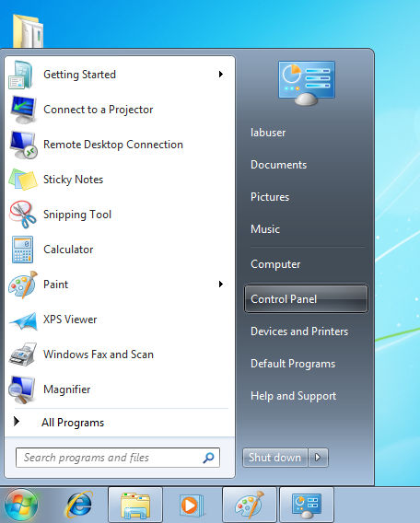420x523 pixels.
Task: Click the Sticky Notes icon
Action: 23,180
